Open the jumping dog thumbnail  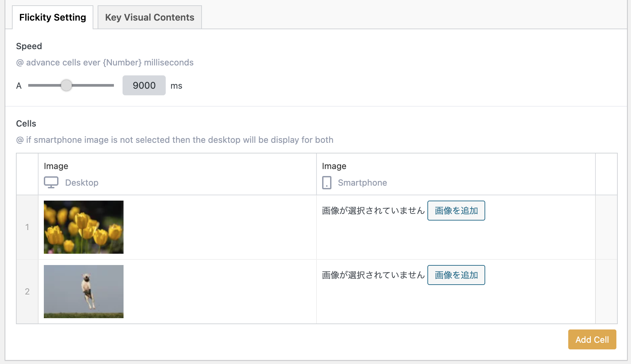click(84, 292)
